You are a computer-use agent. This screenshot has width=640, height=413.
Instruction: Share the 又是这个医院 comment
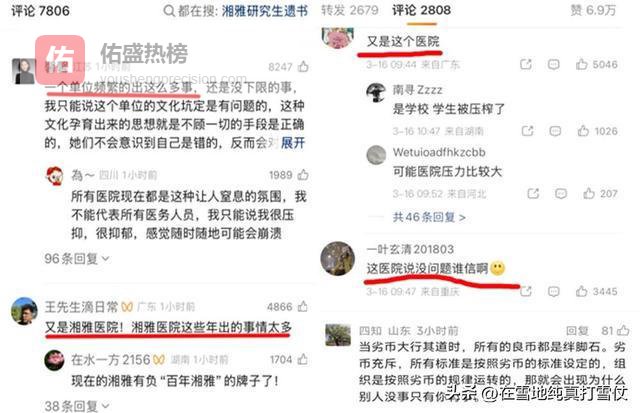(526, 64)
